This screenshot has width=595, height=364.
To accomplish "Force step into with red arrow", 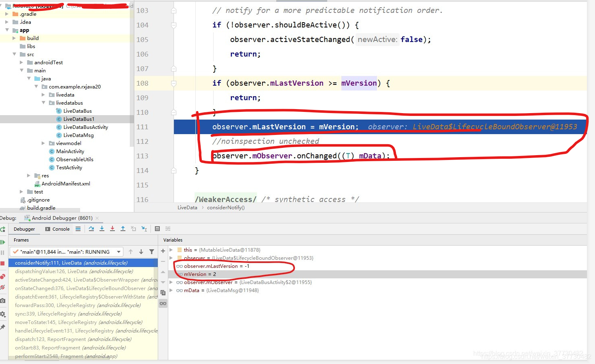I will click(112, 229).
